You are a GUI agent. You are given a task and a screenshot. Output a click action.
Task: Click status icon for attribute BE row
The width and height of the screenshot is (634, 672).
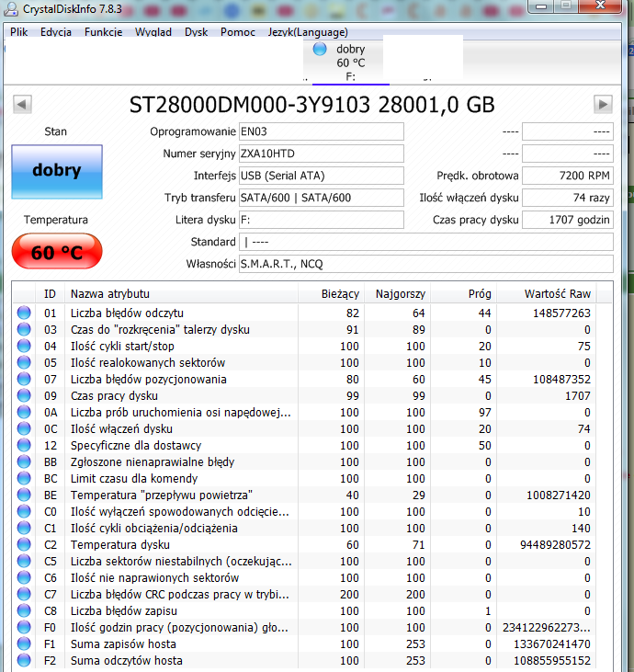click(x=24, y=495)
